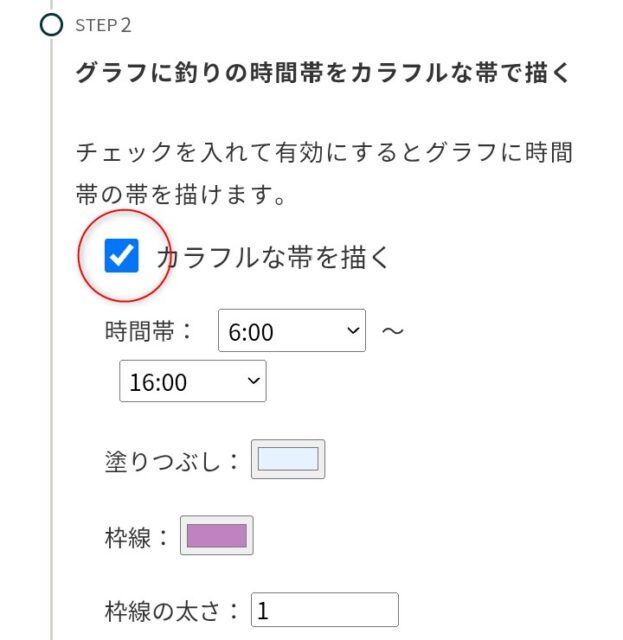Click the チェックを入れて有効にする description paragraph
This screenshot has height=640, width=623.
(x=324, y=172)
